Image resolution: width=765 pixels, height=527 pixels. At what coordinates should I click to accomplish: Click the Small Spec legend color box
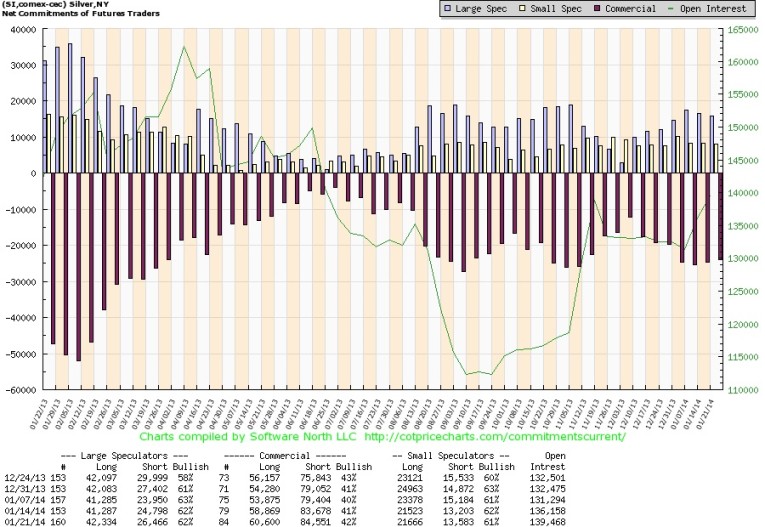coord(519,9)
